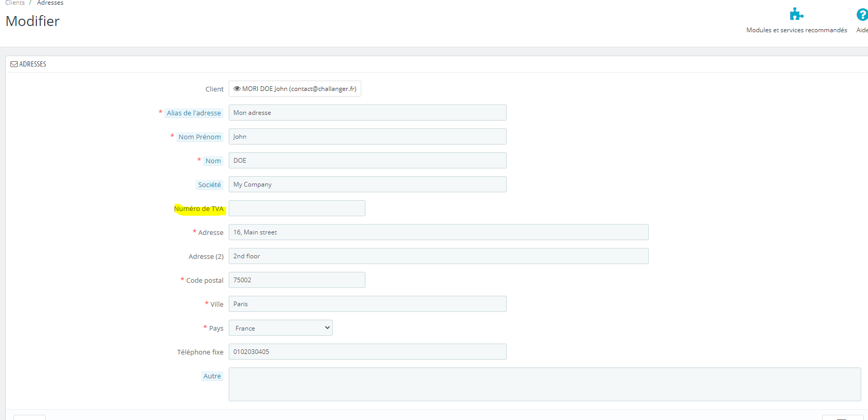Focus the empty Numéro de TVA field
The height and width of the screenshot is (420, 868).
pyautogui.click(x=297, y=208)
